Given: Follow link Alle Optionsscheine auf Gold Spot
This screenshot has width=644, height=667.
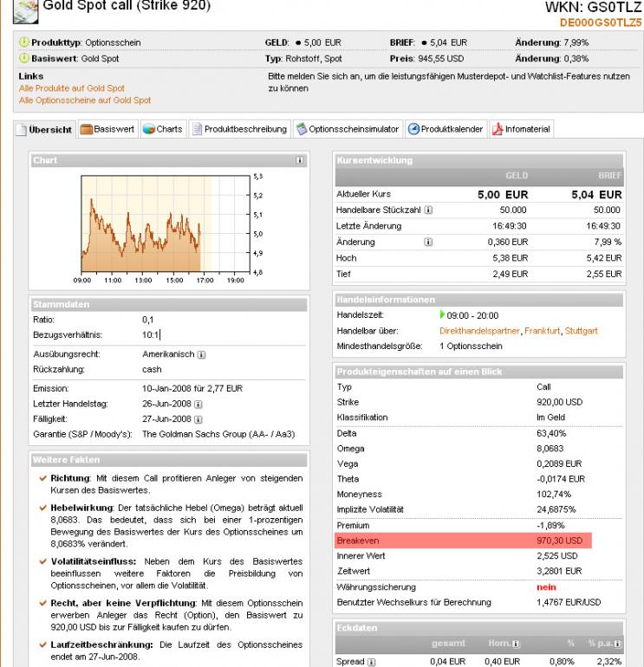Looking at the screenshot, I should coord(85,100).
